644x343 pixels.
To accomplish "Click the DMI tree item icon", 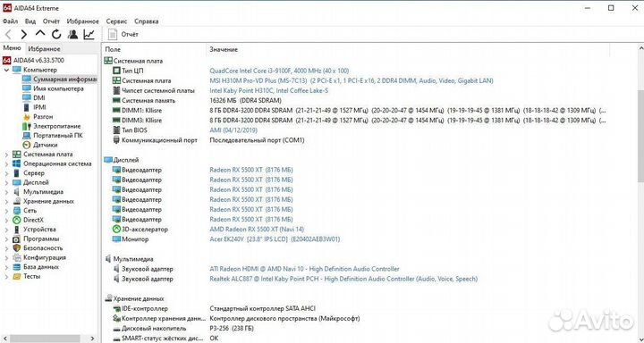I will click(x=27, y=97).
